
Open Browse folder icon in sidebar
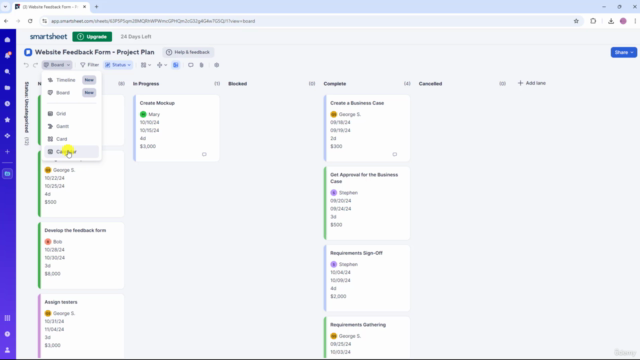pos(7,88)
